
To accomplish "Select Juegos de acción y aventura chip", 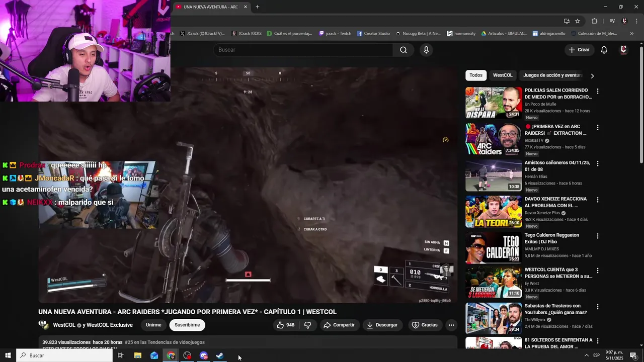I will pos(552,75).
